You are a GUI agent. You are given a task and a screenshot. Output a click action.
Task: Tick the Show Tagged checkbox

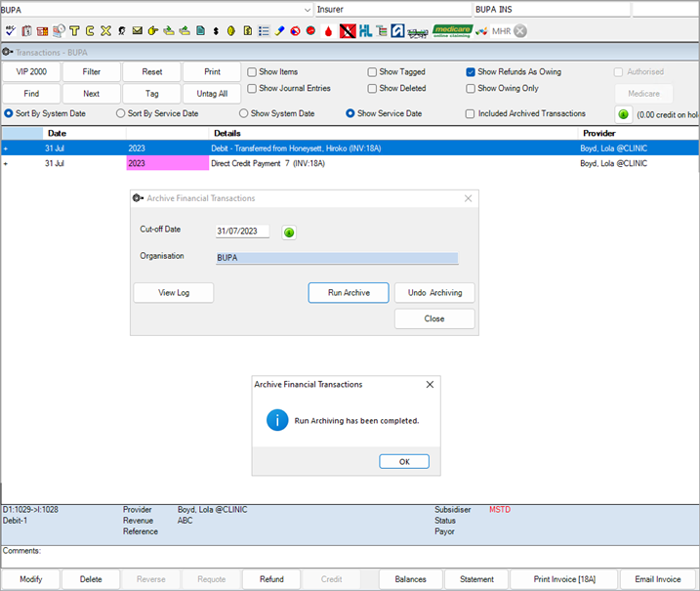(372, 72)
